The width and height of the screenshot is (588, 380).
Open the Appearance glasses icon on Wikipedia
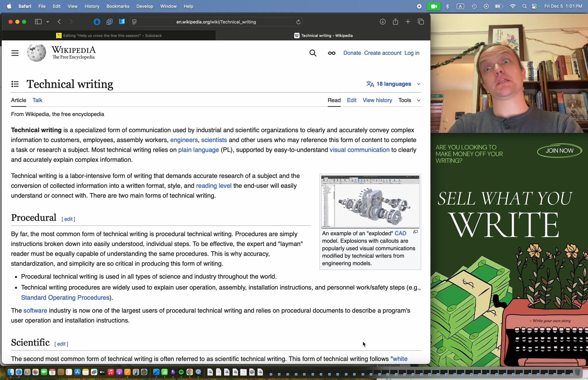(x=332, y=53)
